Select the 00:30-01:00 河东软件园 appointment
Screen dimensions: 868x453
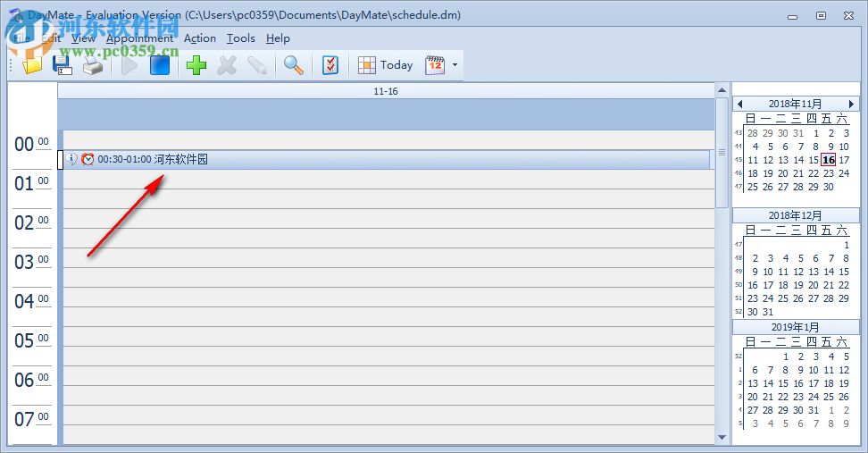pyautogui.click(x=387, y=160)
